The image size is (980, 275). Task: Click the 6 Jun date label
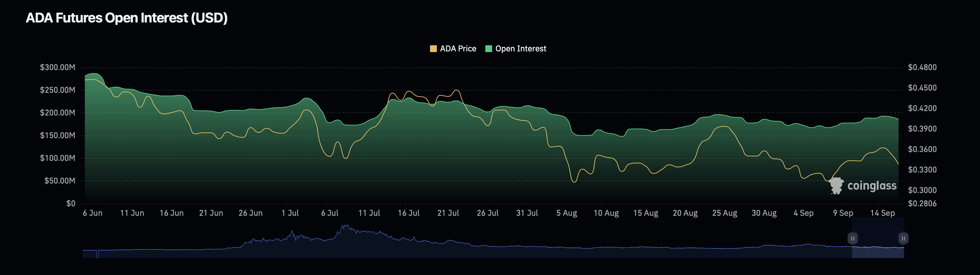point(93,213)
